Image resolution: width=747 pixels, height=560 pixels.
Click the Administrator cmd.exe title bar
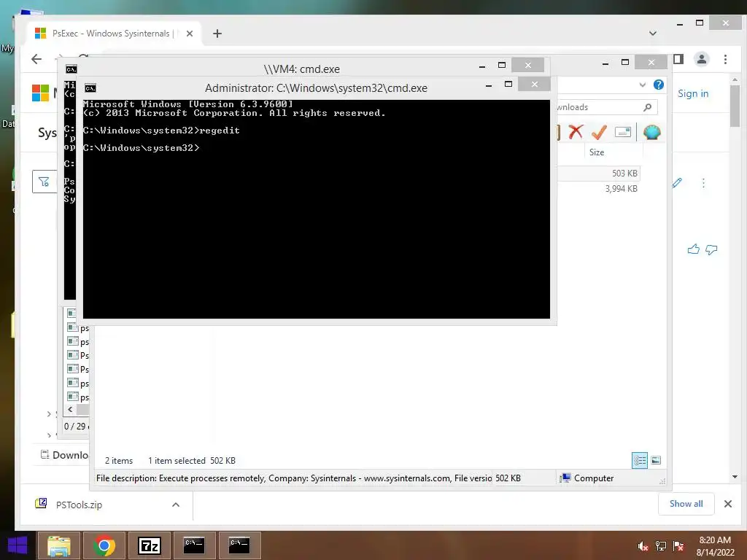point(317,88)
